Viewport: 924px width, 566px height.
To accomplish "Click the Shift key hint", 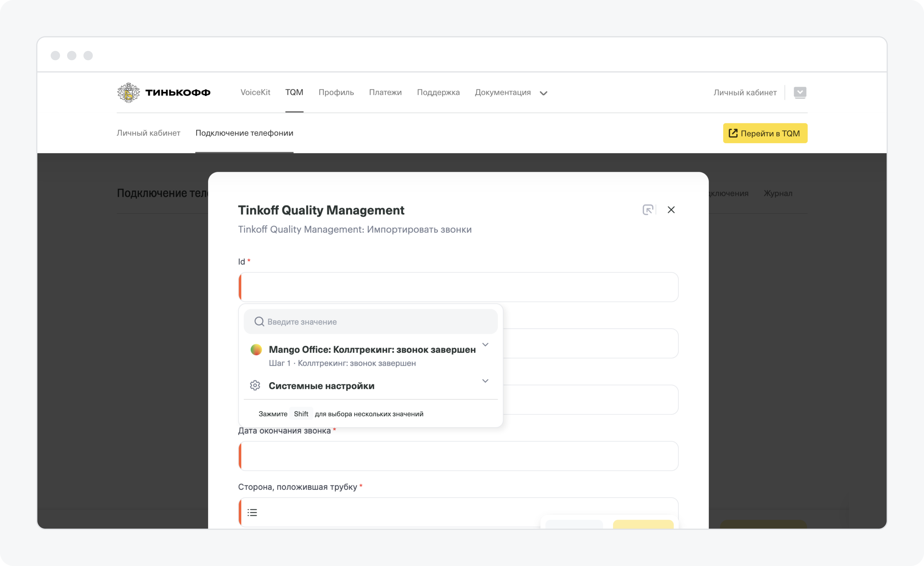I will pyautogui.click(x=301, y=414).
